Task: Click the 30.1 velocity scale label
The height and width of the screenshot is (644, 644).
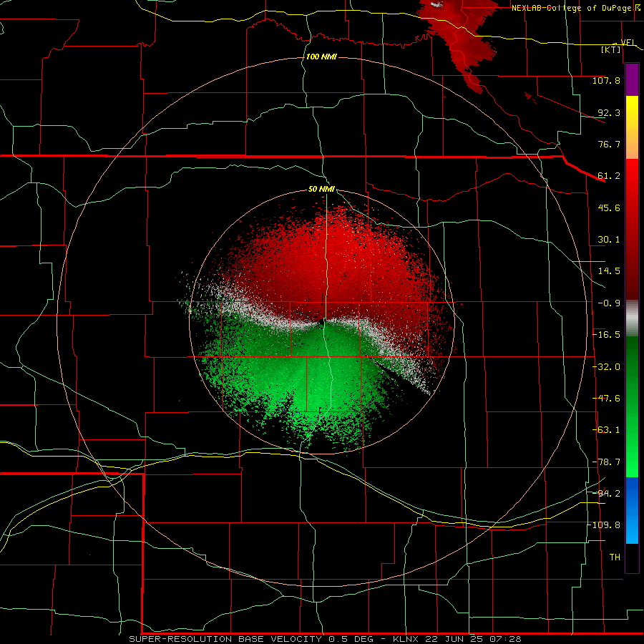Action: tap(608, 240)
